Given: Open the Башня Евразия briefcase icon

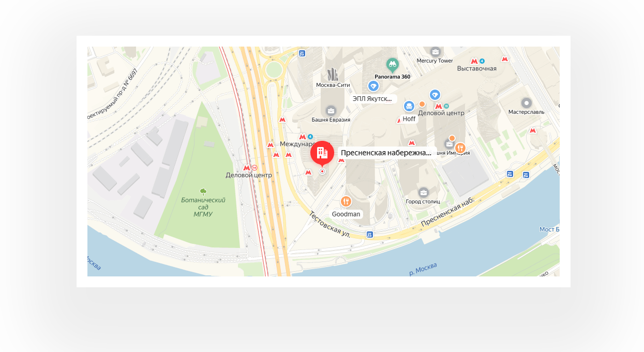Looking at the screenshot, I should (x=331, y=110).
